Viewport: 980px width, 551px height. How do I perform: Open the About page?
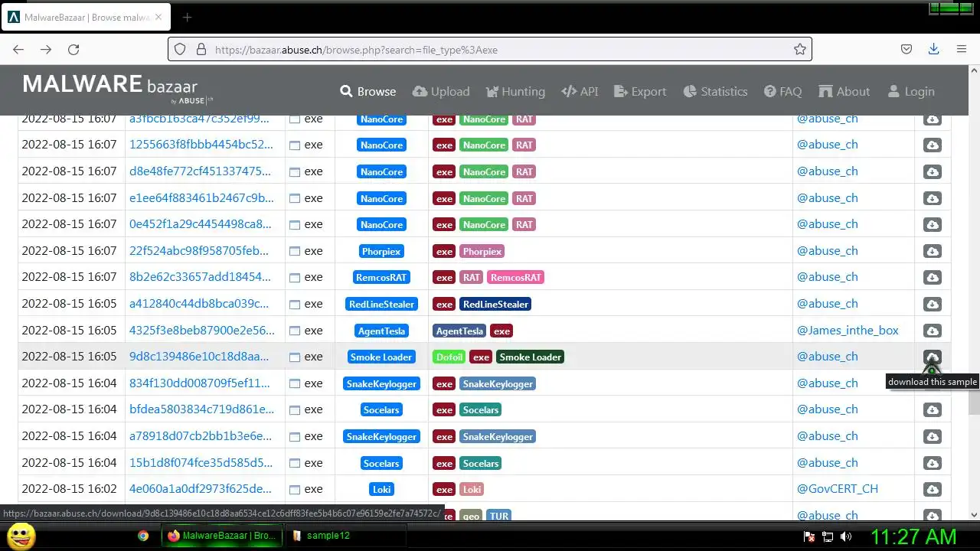[x=844, y=91]
